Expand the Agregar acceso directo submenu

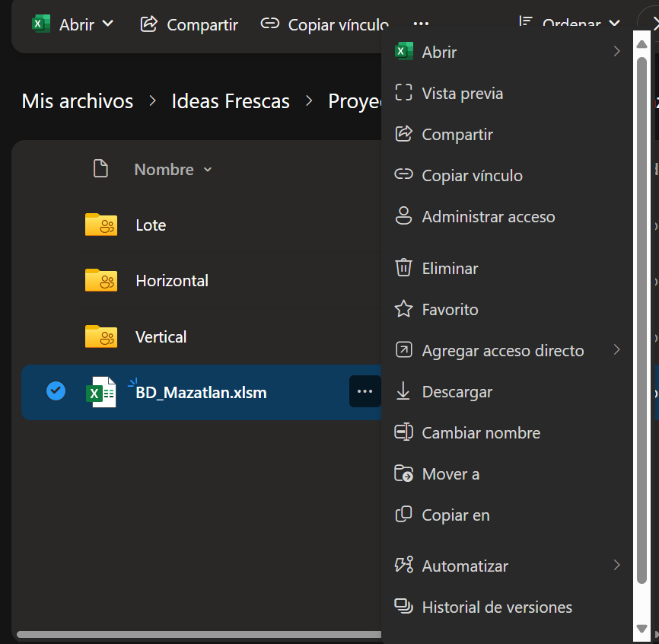(x=616, y=350)
